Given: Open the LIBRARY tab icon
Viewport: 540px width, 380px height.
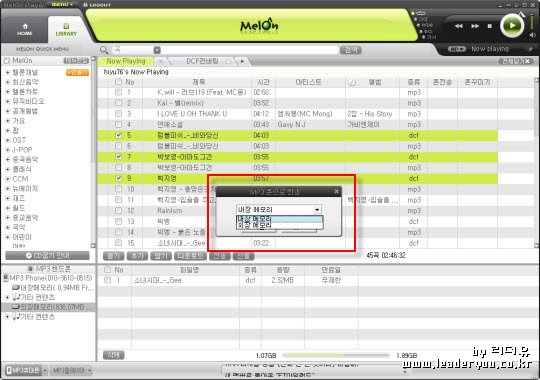Looking at the screenshot, I should coord(66,30).
